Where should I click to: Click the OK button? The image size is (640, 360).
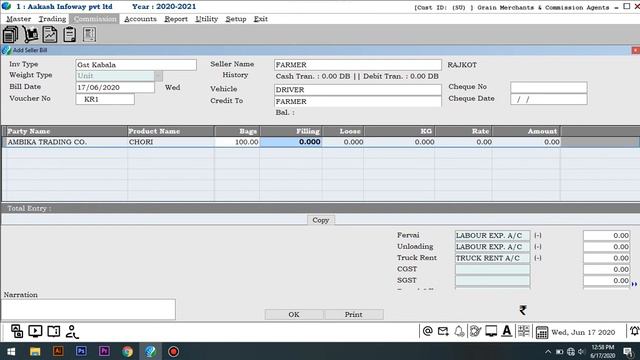coord(294,315)
